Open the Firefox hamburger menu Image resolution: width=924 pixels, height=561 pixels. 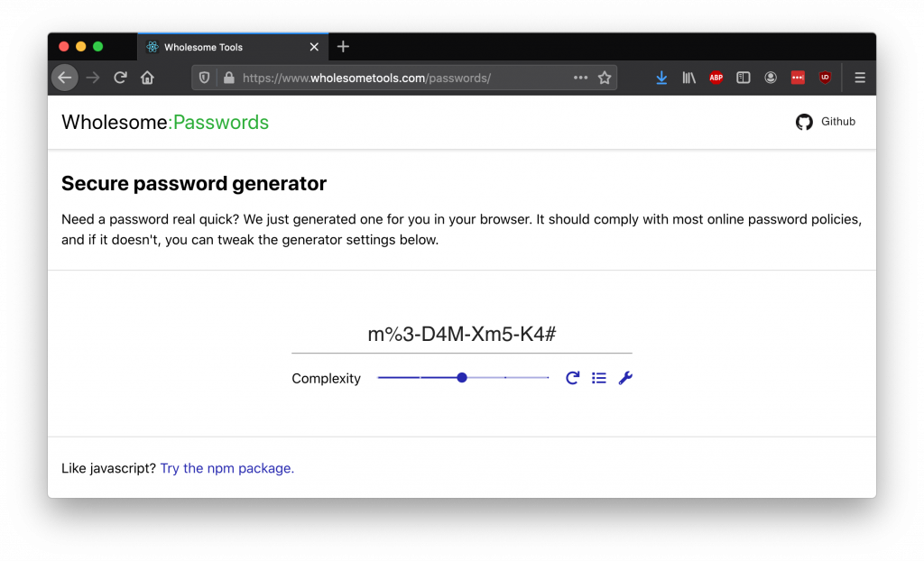click(x=860, y=78)
